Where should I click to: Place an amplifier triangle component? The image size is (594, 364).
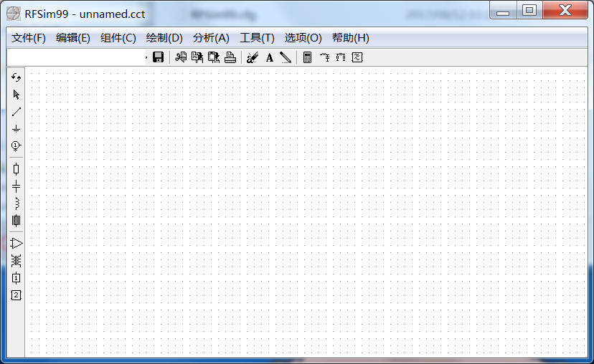pyautogui.click(x=16, y=244)
